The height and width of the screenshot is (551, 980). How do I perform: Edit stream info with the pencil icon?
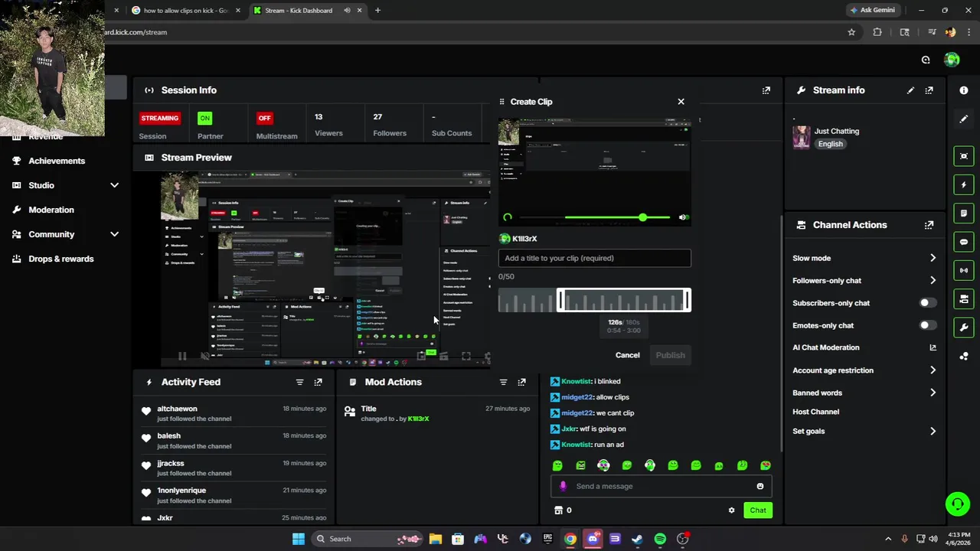910,90
